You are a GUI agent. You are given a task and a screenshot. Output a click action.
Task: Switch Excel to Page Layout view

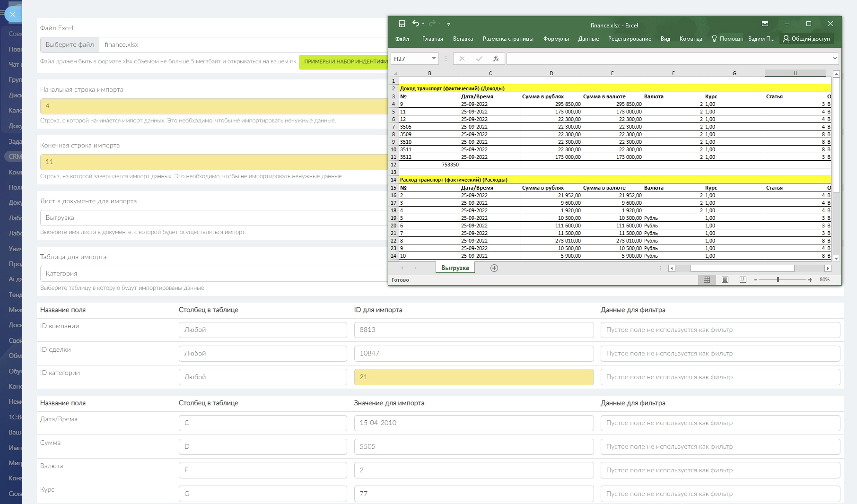(725, 280)
